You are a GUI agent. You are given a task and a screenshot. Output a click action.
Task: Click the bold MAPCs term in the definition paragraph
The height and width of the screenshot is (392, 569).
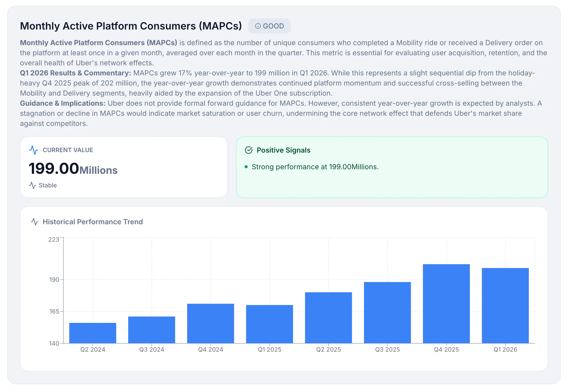click(98, 43)
